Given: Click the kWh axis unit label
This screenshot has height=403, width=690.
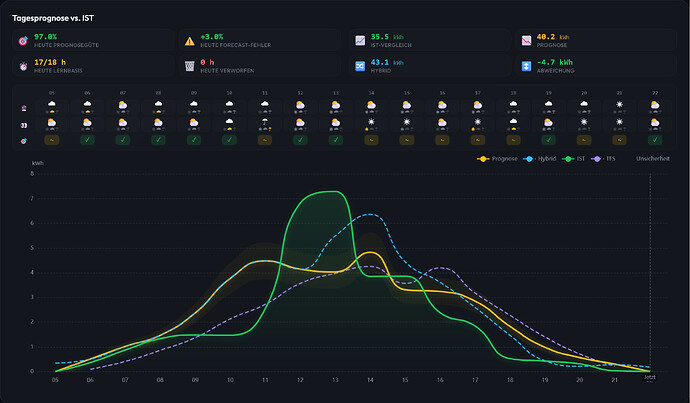Looking at the screenshot, I should (37, 163).
